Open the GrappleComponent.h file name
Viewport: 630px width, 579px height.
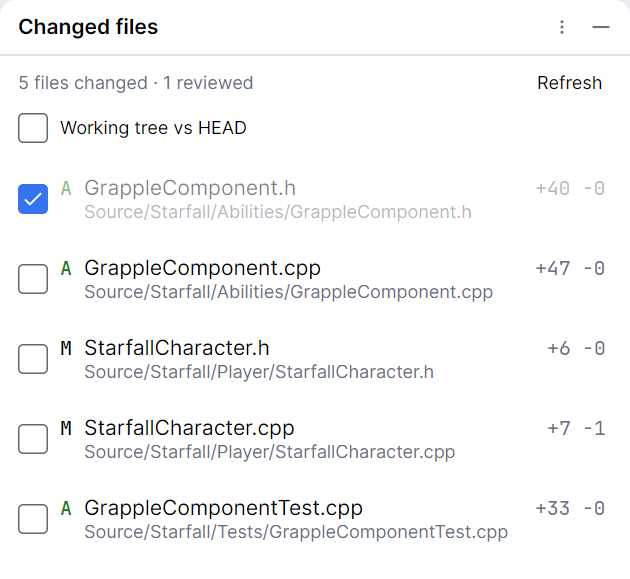coord(190,188)
